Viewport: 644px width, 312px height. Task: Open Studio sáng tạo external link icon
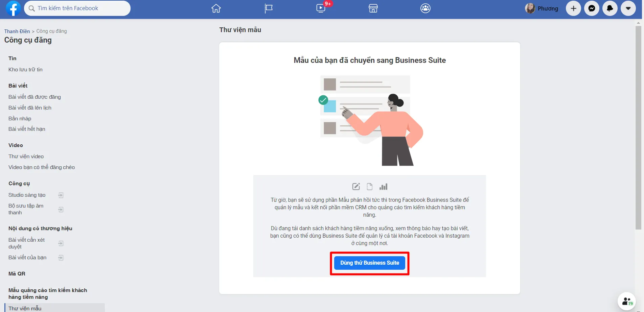click(61, 195)
